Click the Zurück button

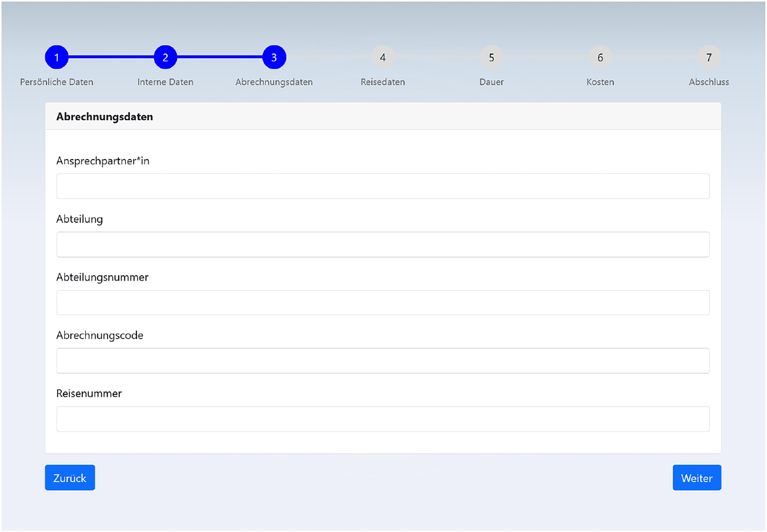click(x=69, y=478)
